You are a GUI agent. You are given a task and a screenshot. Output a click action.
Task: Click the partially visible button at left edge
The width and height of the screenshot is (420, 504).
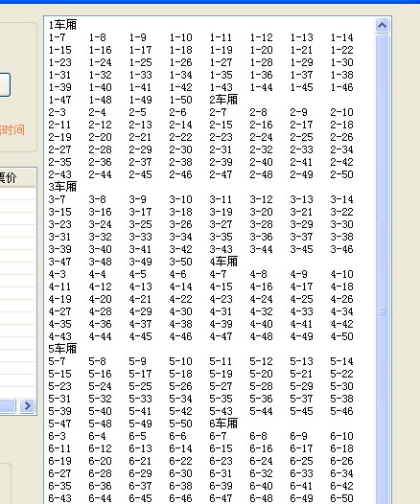tap(5, 85)
